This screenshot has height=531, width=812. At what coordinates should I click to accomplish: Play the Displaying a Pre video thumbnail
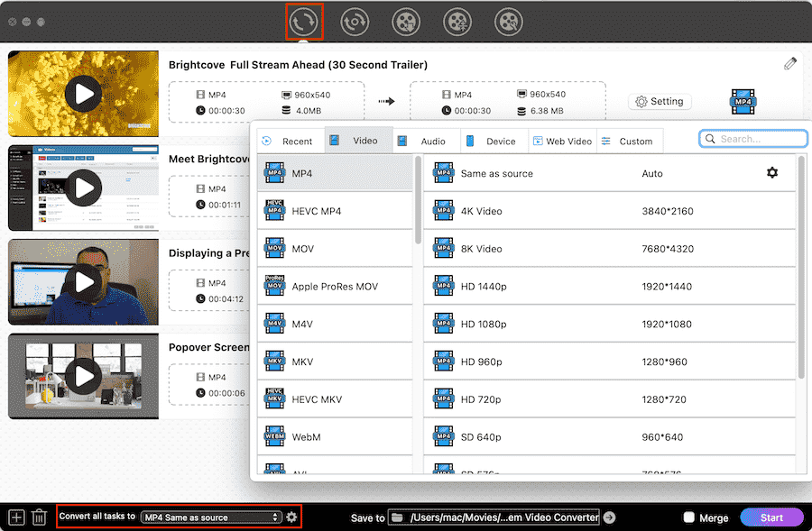(x=83, y=282)
